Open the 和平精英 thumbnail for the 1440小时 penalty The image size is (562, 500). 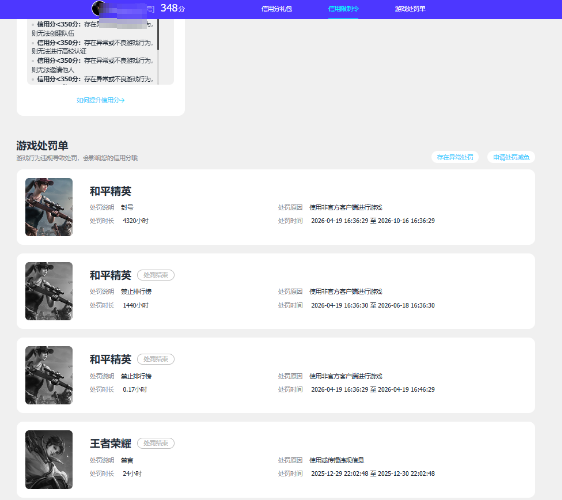(x=49, y=291)
